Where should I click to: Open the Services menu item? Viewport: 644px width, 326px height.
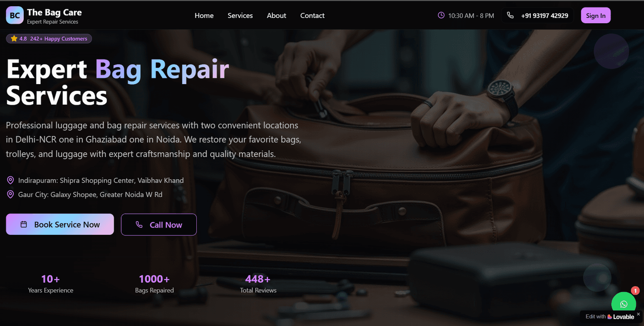tap(240, 15)
